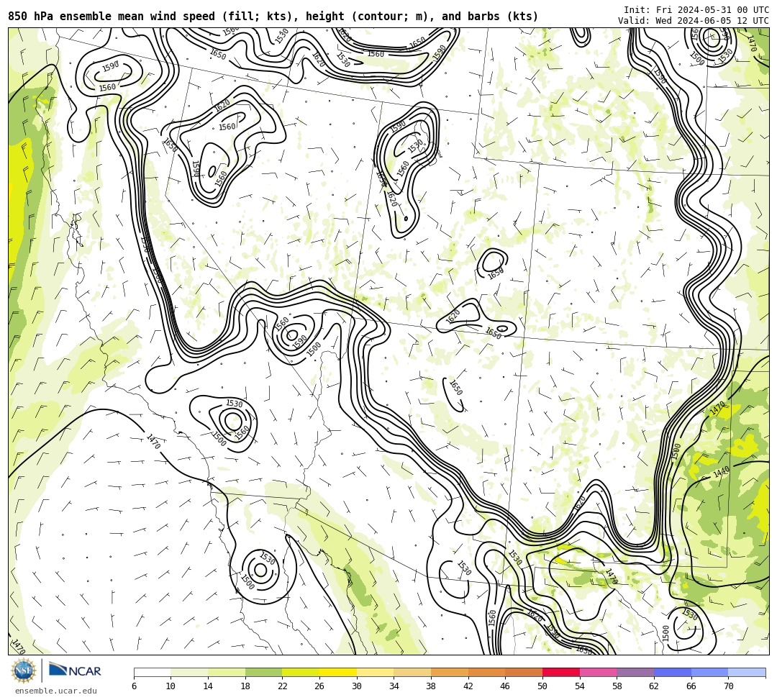
Task: Click the Valid: Wed 2024-06-05 12 UTC text
Action: 694,21
